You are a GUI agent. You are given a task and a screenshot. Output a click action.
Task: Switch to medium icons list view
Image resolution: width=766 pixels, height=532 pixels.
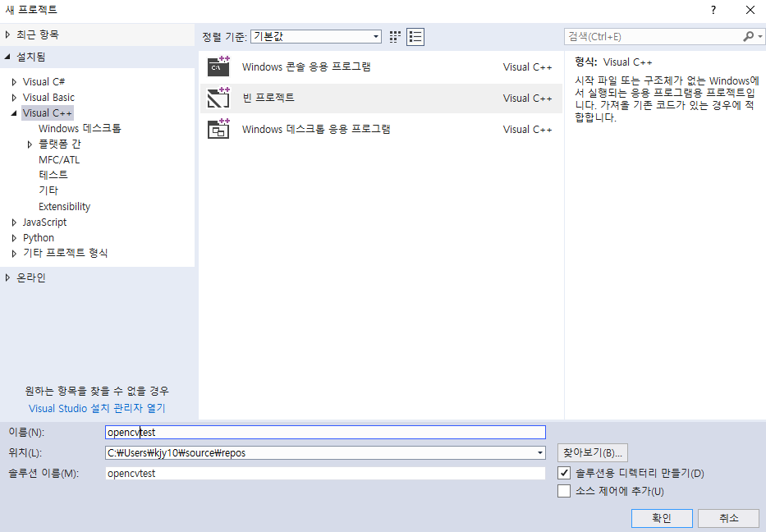[415, 37]
